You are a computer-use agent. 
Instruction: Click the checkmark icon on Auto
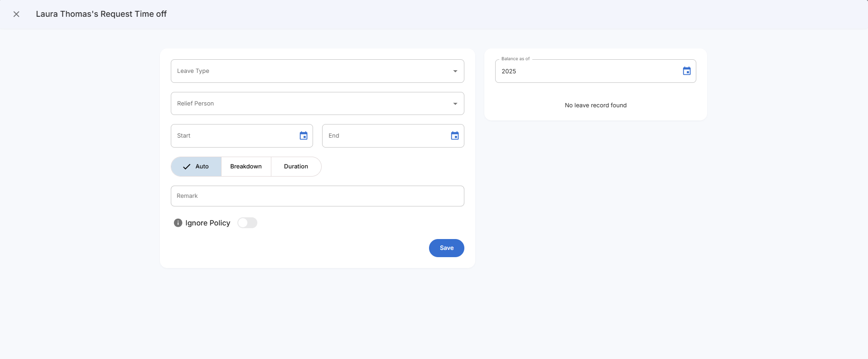[x=187, y=167]
